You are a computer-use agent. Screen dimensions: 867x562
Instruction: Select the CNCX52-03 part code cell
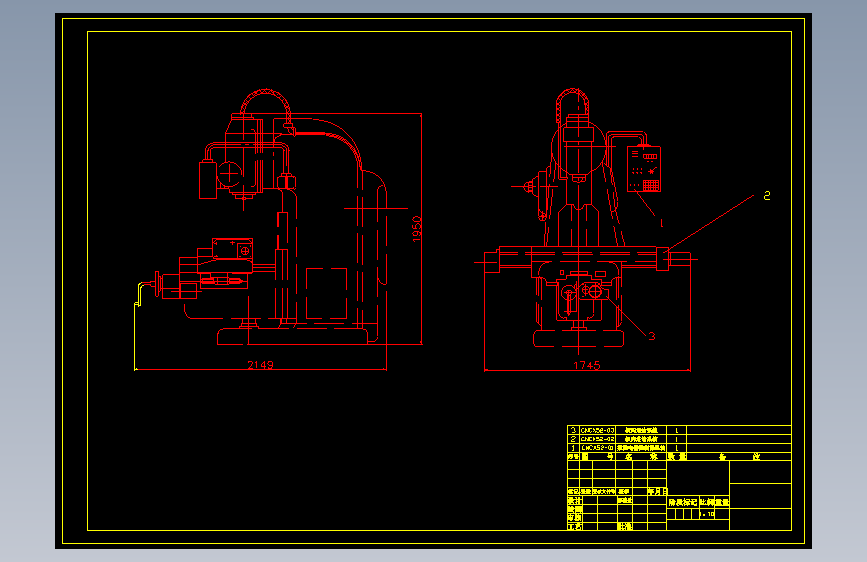click(x=598, y=430)
